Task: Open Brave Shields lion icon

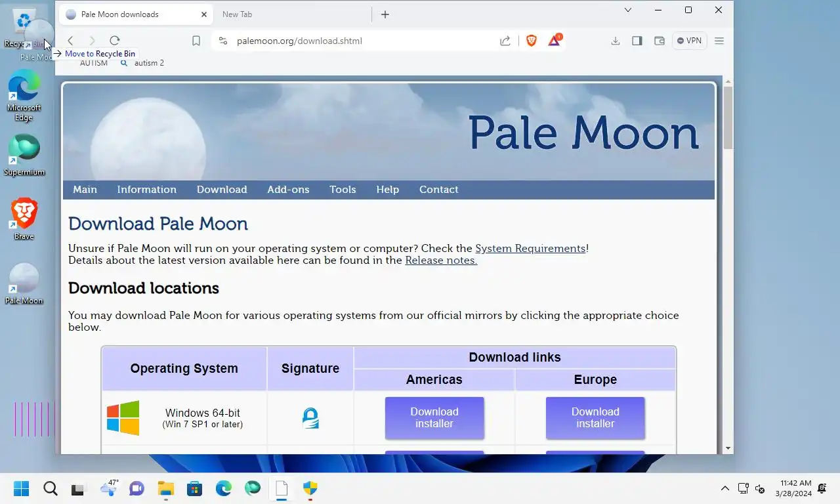Action: tap(532, 41)
